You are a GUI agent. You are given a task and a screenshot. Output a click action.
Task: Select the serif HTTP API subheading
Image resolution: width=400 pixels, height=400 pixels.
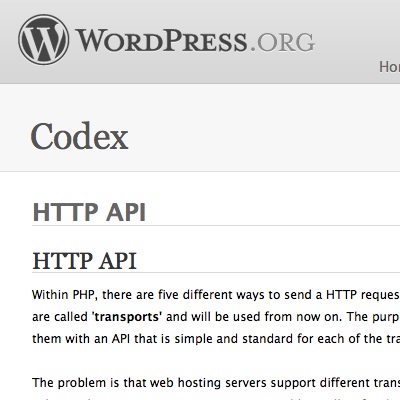pyautogui.click(x=85, y=261)
